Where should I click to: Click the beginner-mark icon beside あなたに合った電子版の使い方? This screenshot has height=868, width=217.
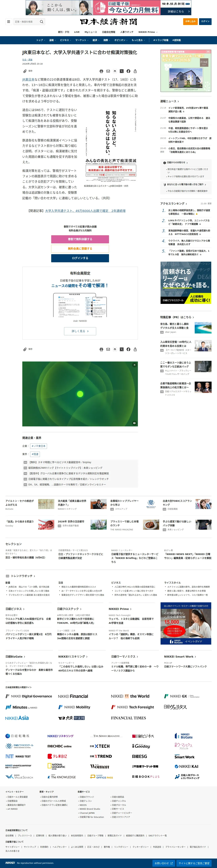click(165, 185)
